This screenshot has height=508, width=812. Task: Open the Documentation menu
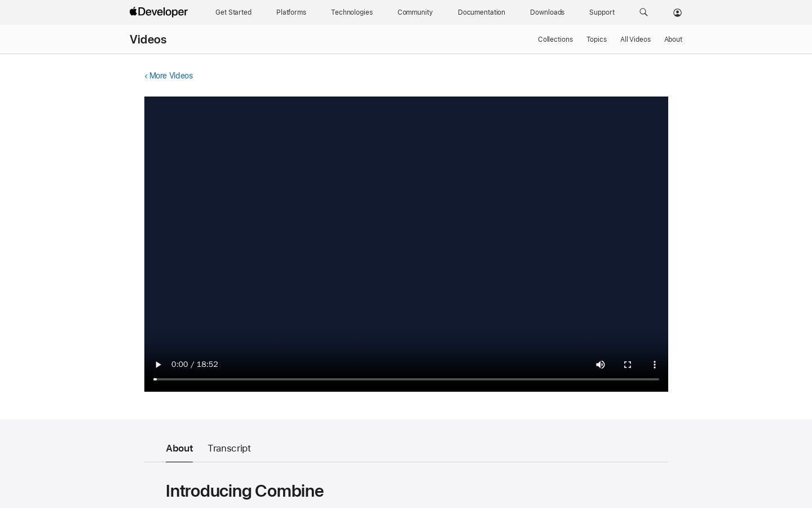click(x=482, y=12)
